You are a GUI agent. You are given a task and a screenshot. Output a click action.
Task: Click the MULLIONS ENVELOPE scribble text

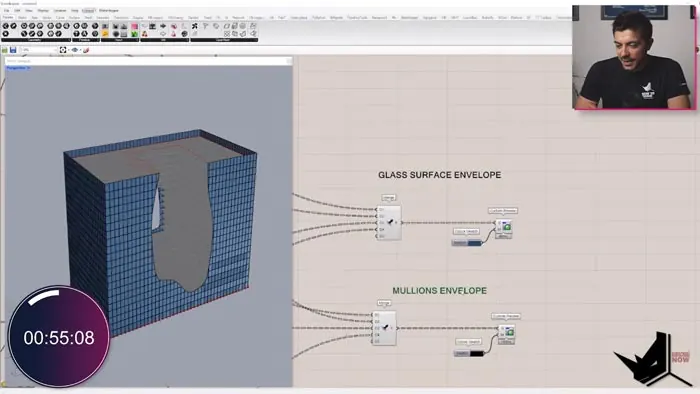click(440, 290)
